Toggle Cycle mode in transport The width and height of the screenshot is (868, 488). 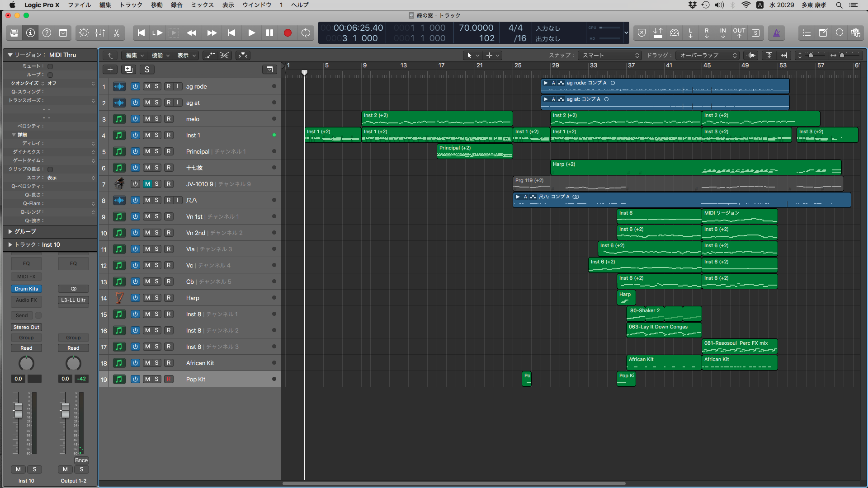click(x=306, y=33)
